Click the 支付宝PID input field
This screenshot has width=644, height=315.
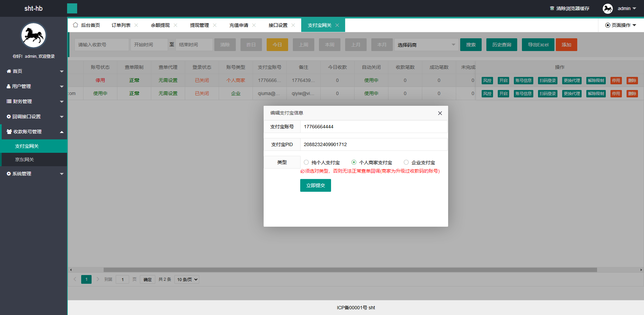tap(373, 144)
